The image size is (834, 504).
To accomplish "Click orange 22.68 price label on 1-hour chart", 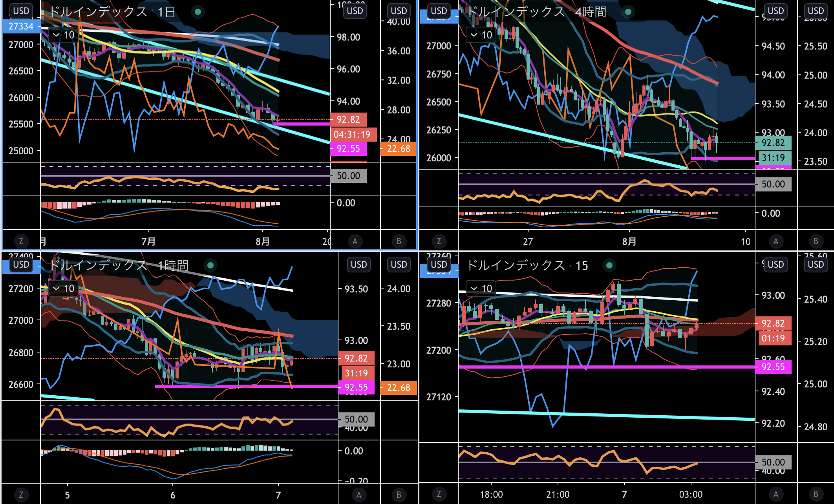I will 398,388.
